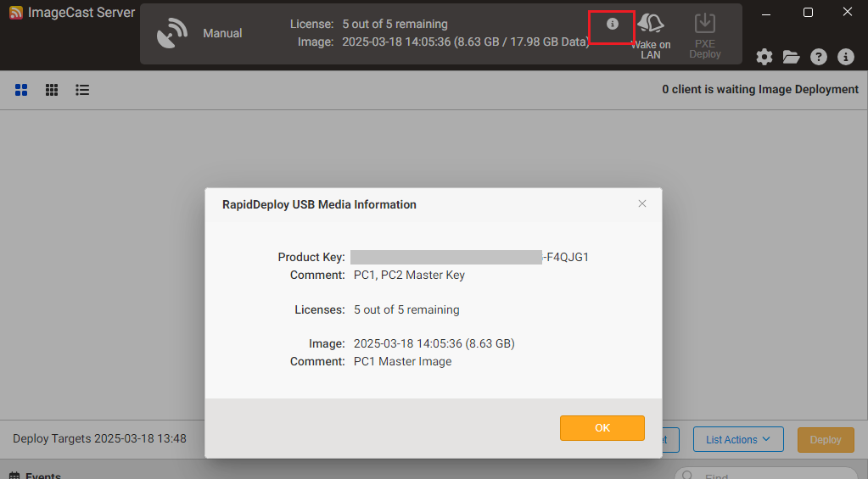Image resolution: width=868 pixels, height=479 pixels.
Task: Switch to large tile view
Action: coord(21,90)
